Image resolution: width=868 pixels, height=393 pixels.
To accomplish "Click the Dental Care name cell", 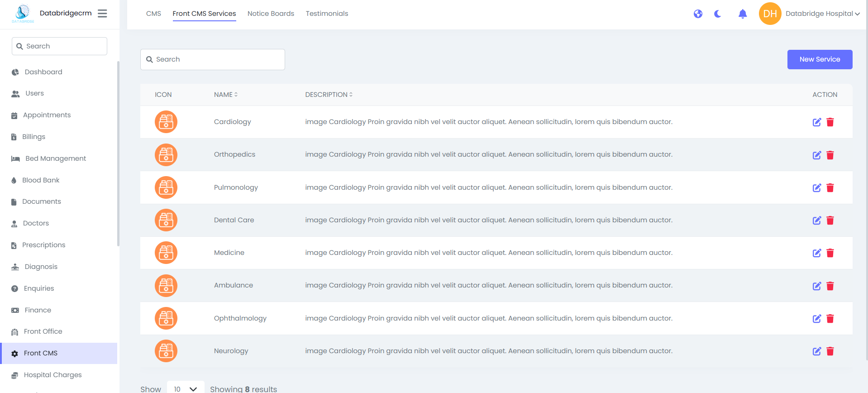I will click(x=234, y=220).
